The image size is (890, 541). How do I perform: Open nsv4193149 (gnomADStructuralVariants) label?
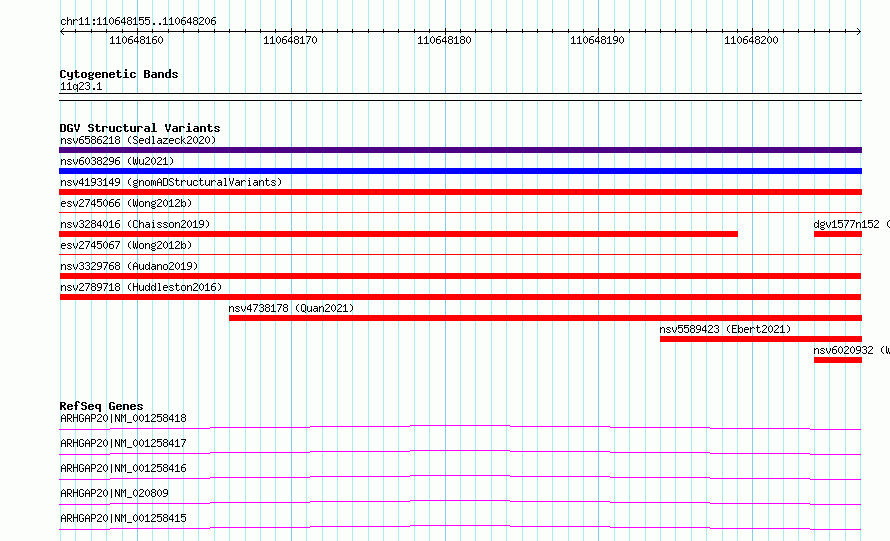pos(171,182)
